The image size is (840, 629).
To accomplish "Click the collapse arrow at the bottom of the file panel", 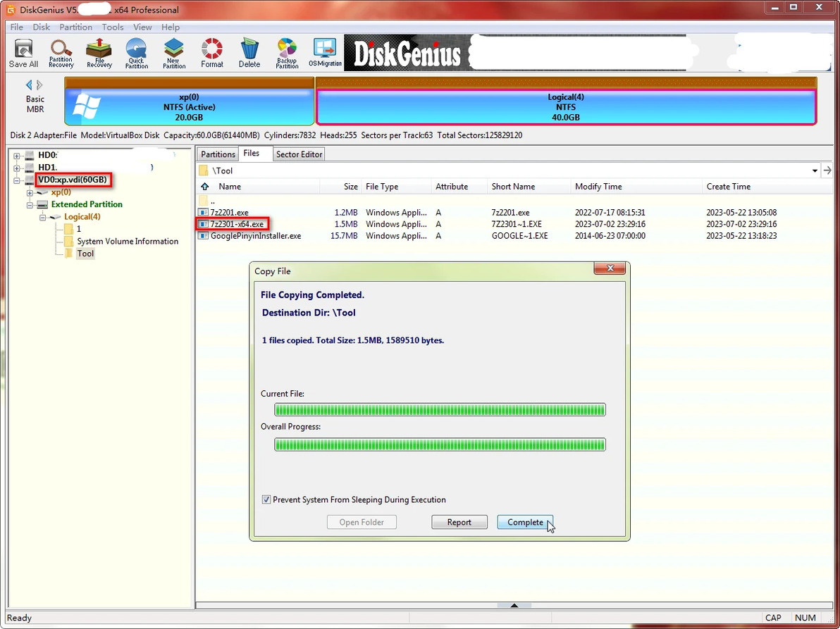I will [514, 606].
